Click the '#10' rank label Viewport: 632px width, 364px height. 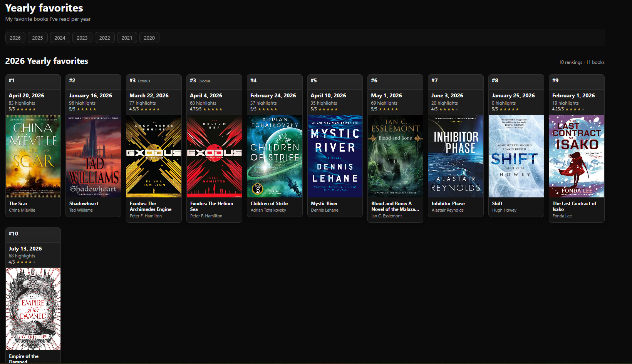click(13, 234)
